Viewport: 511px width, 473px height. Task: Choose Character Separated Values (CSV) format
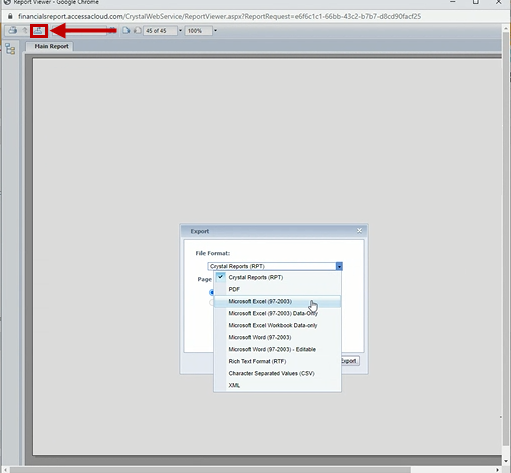[x=278, y=373]
